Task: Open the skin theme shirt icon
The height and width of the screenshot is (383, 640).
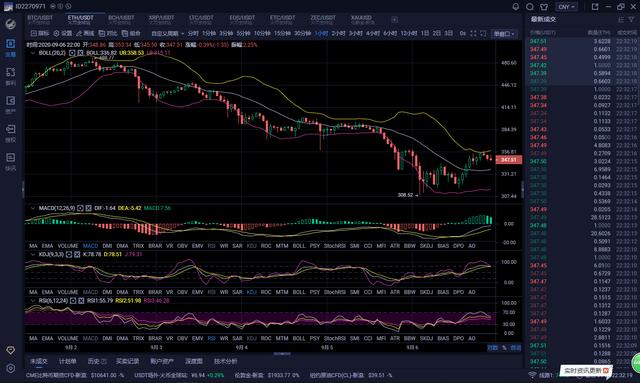Action: coord(544,7)
